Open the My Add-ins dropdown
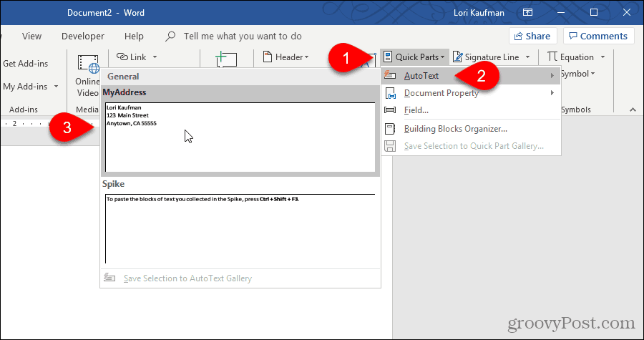Image resolution: width=644 pixels, height=340 pixels. (31, 87)
